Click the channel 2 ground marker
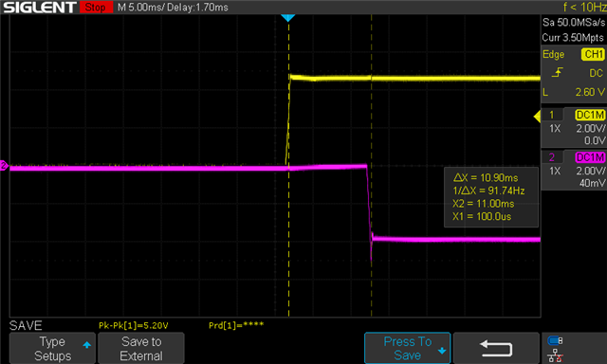This screenshot has width=607, height=364. tap(4, 166)
